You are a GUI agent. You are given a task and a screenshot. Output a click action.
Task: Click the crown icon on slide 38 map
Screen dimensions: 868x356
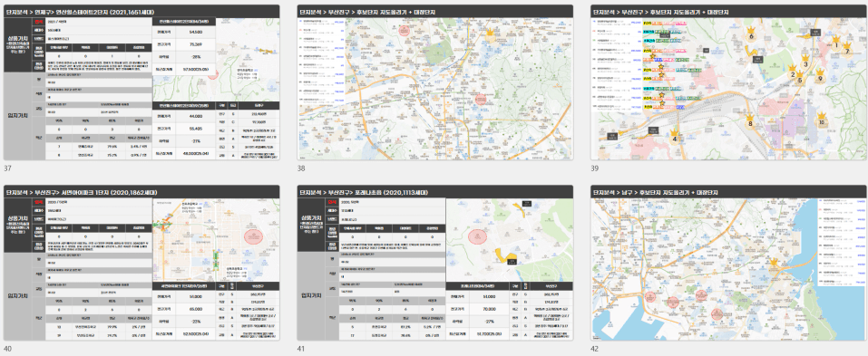[491, 34]
